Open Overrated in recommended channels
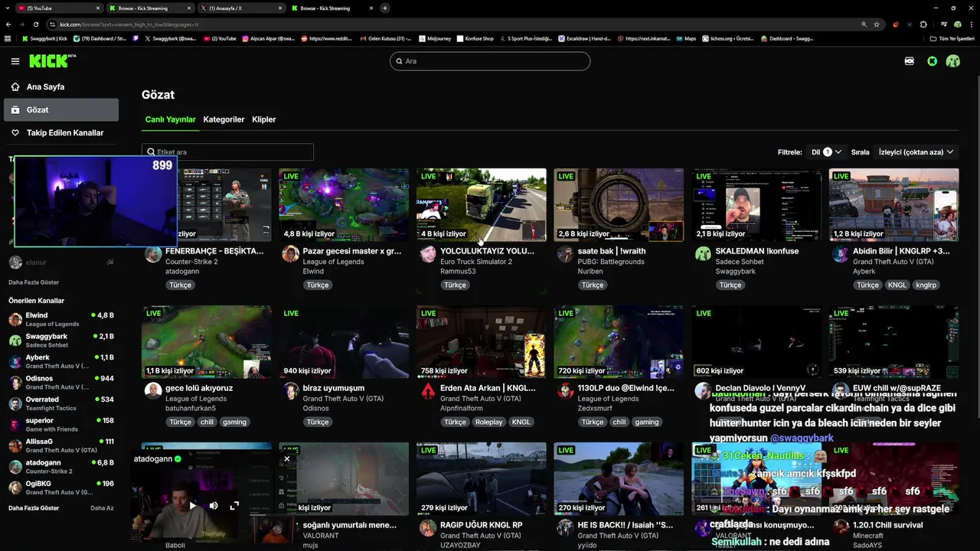 [x=61, y=403]
